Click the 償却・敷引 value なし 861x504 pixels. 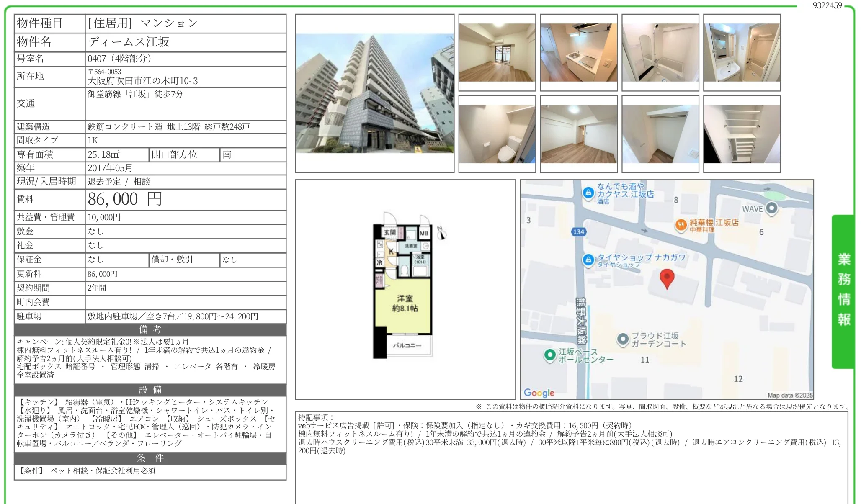point(229,260)
